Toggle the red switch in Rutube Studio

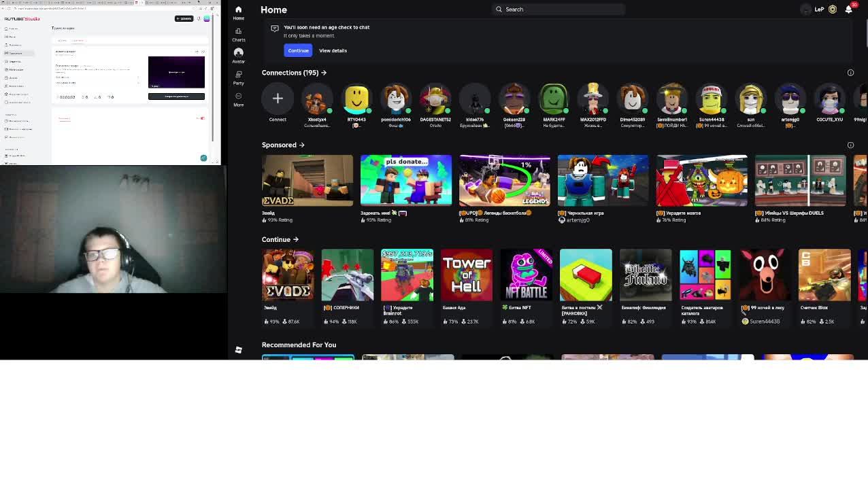[x=201, y=118]
